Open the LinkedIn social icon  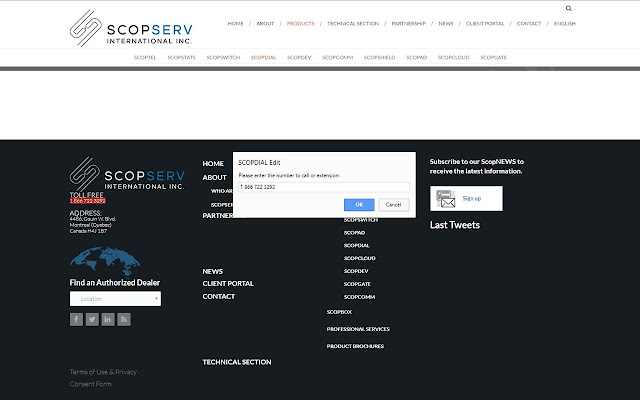(x=108, y=319)
